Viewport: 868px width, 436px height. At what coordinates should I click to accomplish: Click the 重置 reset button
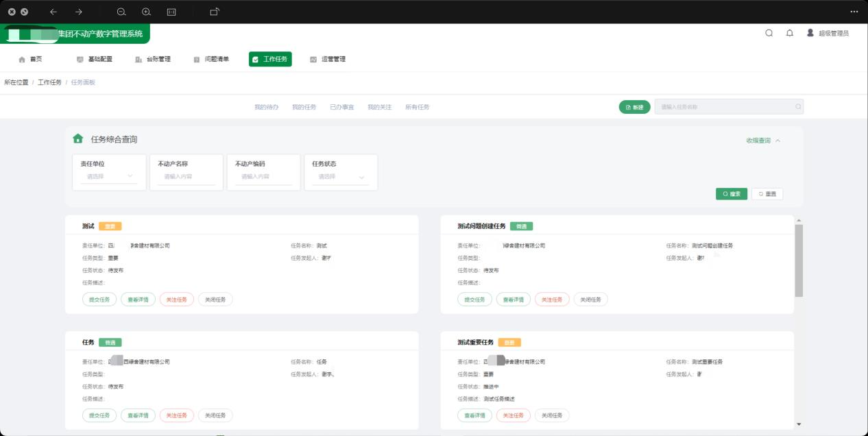click(767, 194)
